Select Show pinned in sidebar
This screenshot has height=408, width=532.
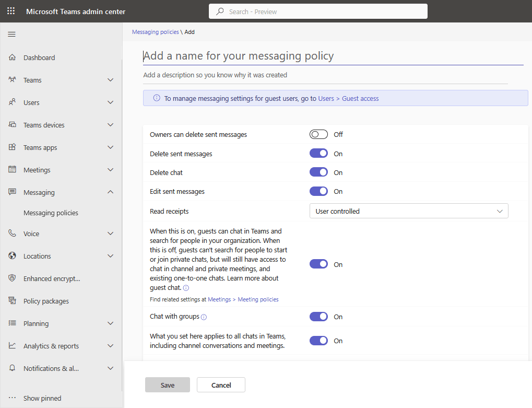pos(42,398)
